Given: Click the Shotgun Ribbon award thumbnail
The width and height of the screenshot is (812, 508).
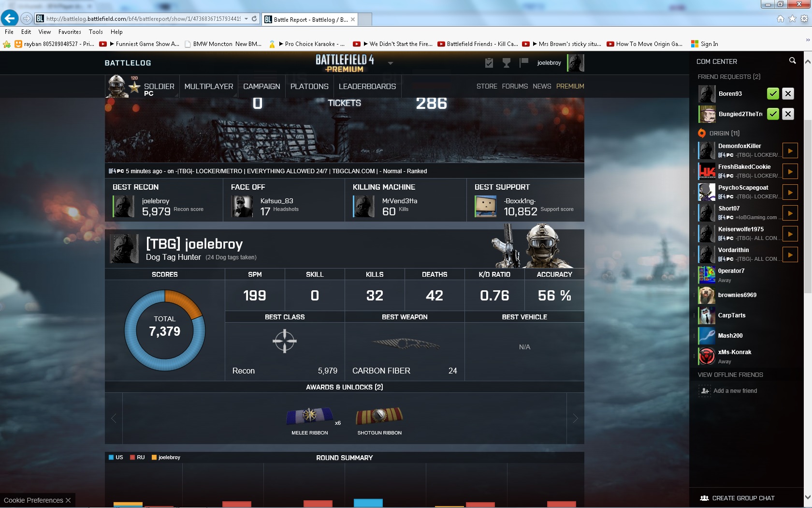Looking at the screenshot, I should coord(379,415).
